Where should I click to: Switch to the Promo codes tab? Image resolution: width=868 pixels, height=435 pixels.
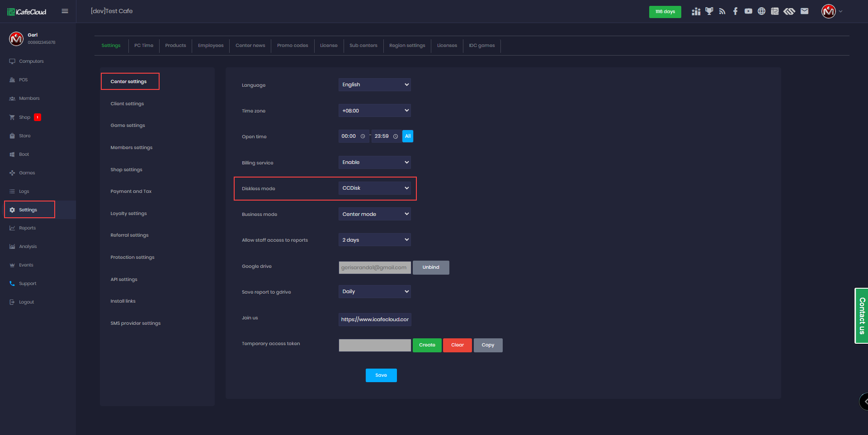292,46
